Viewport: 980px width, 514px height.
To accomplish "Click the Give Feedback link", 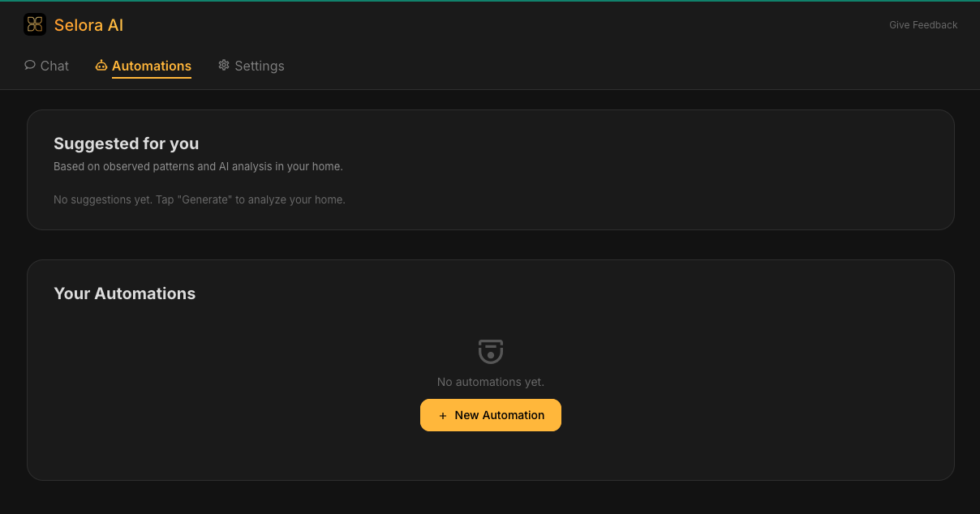I will (923, 24).
